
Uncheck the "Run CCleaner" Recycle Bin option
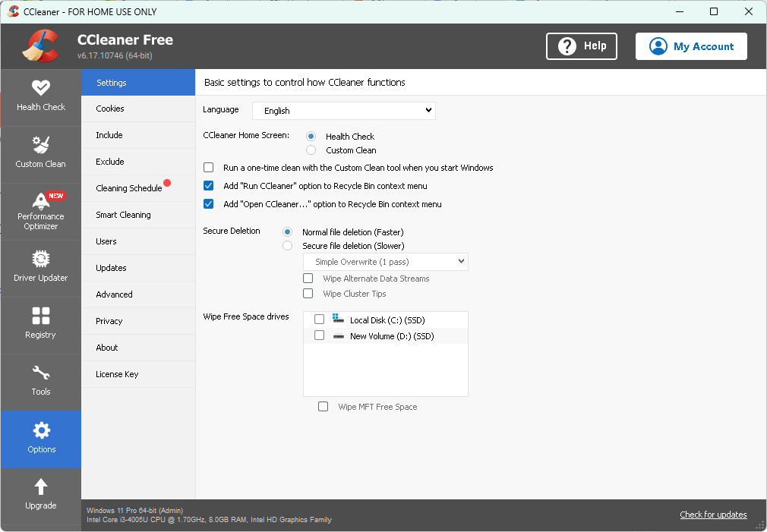209,186
